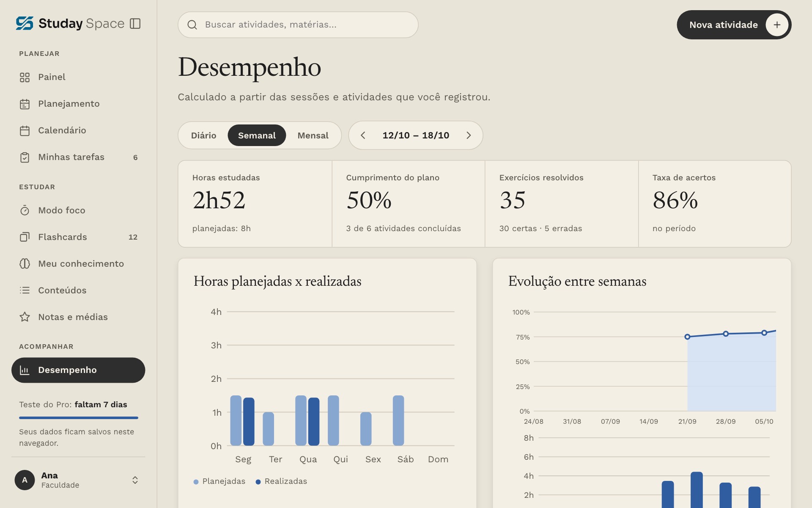Click the Nova atividade button

tap(734, 25)
